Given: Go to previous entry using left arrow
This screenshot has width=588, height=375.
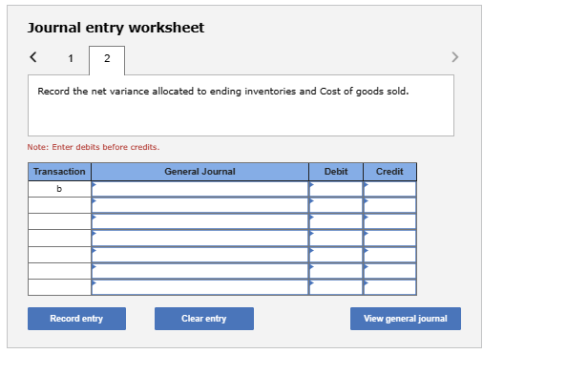Looking at the screenshot, I should pyautogui.click(x=33, y=57).
